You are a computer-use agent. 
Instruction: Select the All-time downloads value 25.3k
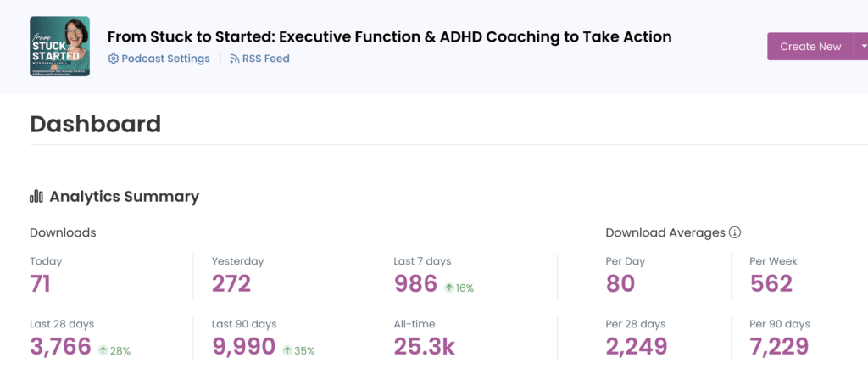[x=425, y=346]
